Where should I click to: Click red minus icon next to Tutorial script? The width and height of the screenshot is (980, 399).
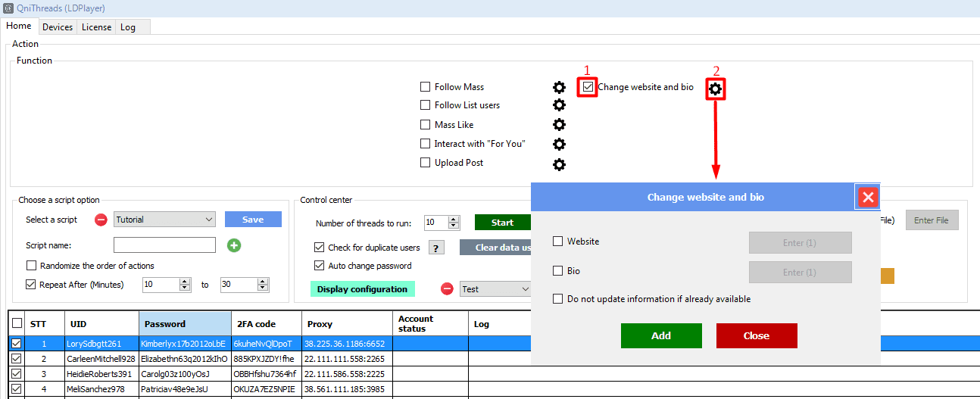point(101,220)
